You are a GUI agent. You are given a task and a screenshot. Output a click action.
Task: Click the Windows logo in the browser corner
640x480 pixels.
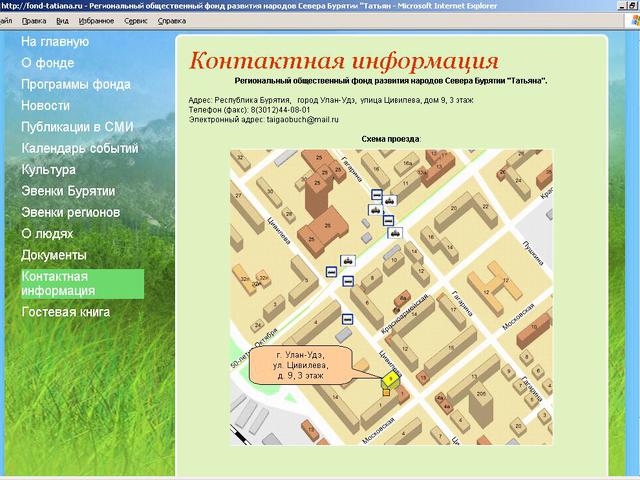(x=635, y=21)
